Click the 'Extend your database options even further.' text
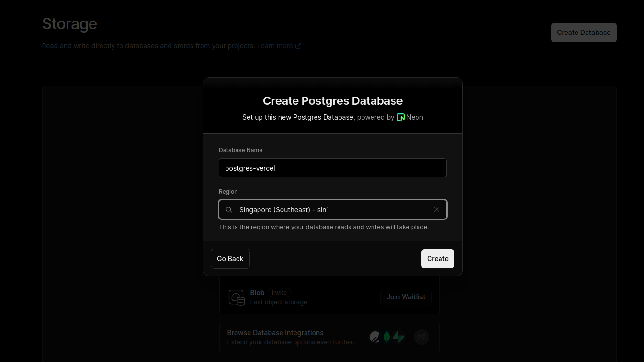 (291, 342)
